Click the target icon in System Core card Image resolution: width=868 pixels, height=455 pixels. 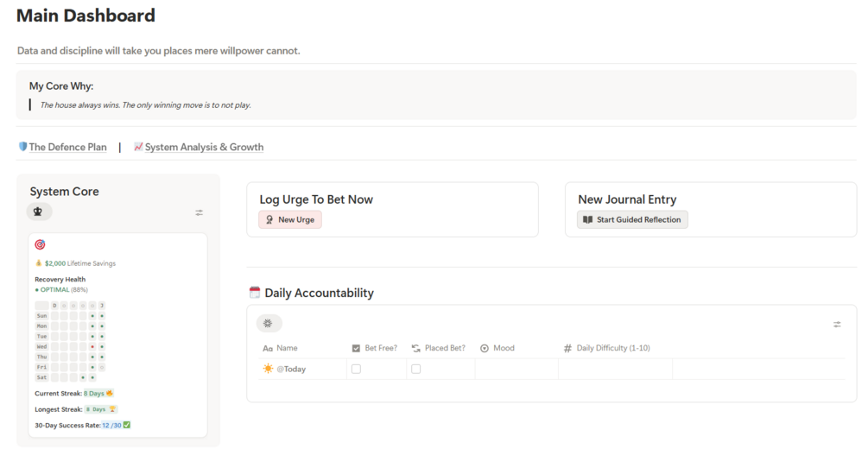40,245
